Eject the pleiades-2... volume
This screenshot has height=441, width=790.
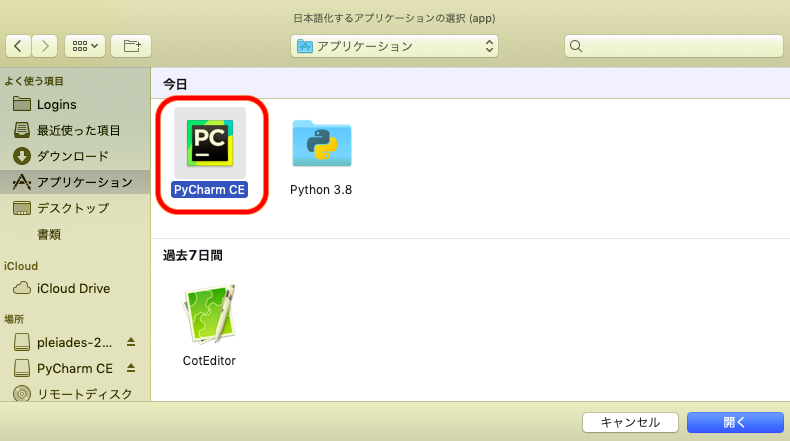(131, 342)
